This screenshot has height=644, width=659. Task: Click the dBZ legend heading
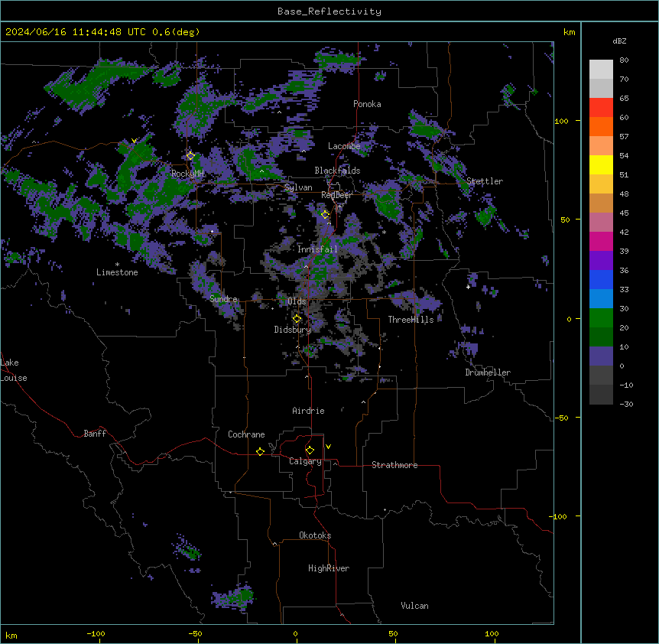tap(619, 41)
